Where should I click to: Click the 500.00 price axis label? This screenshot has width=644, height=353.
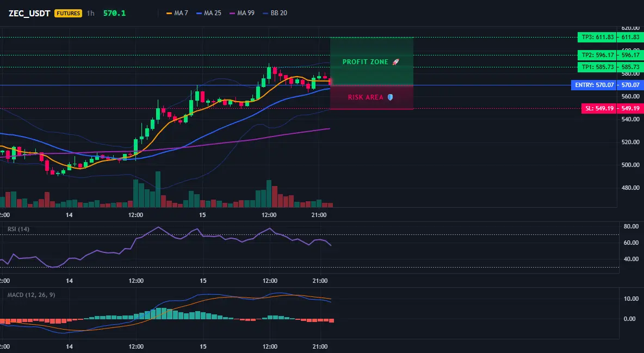coord(630,165)
